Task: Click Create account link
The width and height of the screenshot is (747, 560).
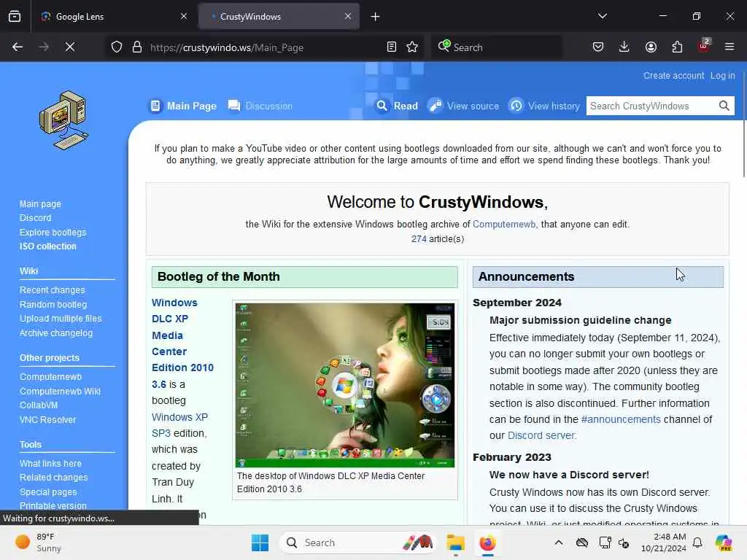Action: pyautogui.click(x=673, y=76)
